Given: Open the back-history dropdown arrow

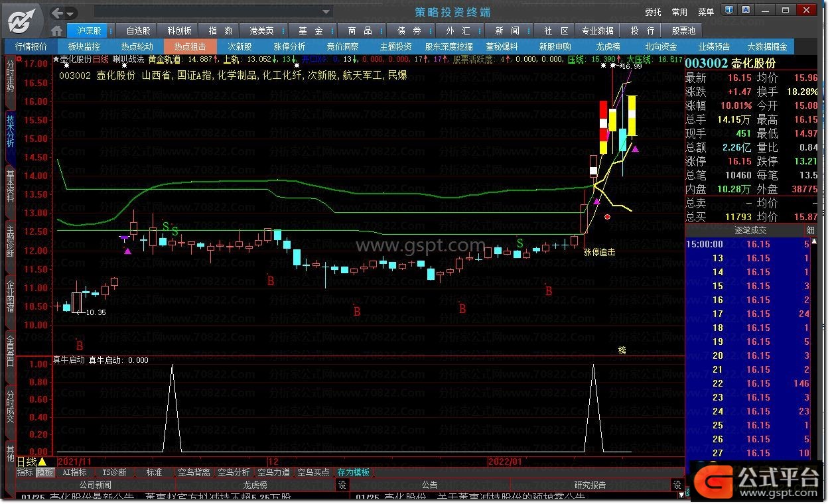Looking at the screenshot, I should tap(70, 13).
